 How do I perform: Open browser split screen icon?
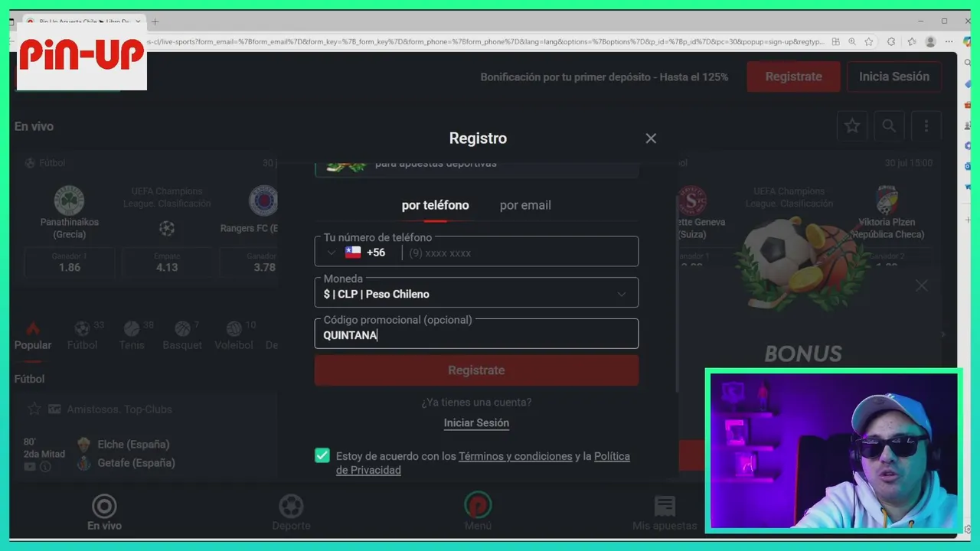(x=835, y=41)
